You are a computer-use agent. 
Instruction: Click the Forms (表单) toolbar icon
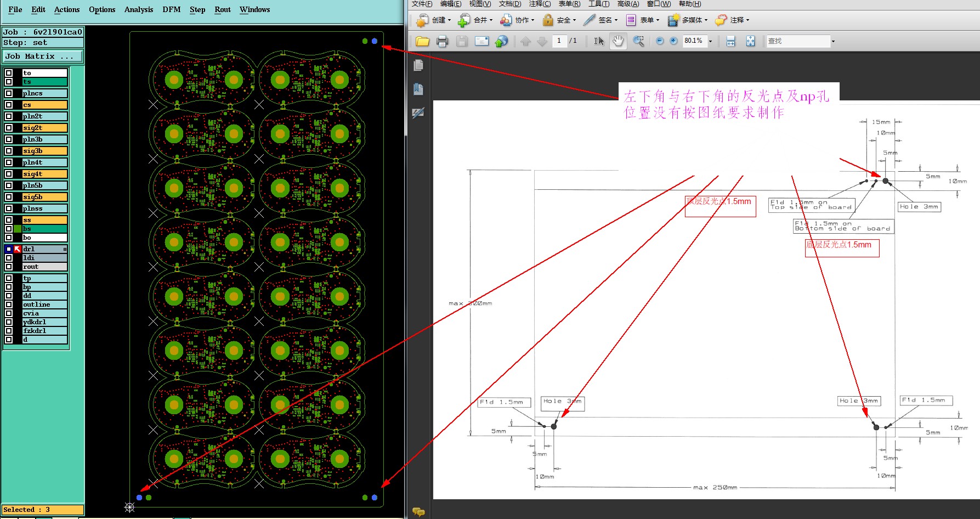tap(631, 20)
